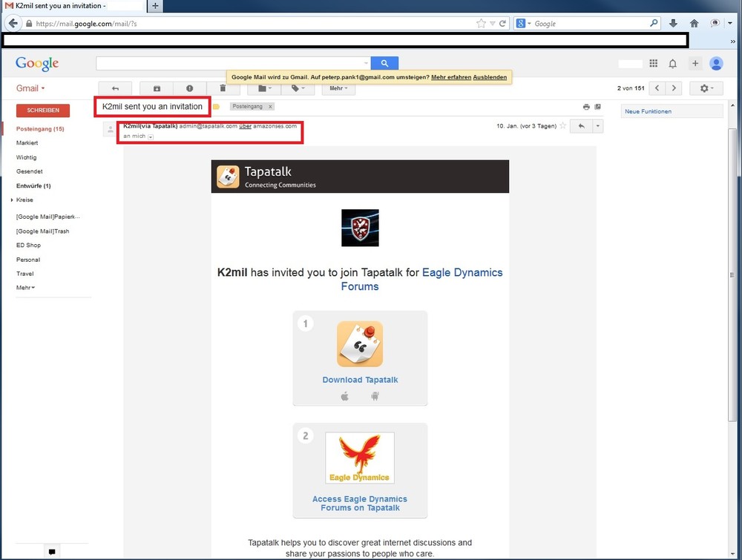
Task: Click the SCHREIBEN compose button
Action: point(43,111)
